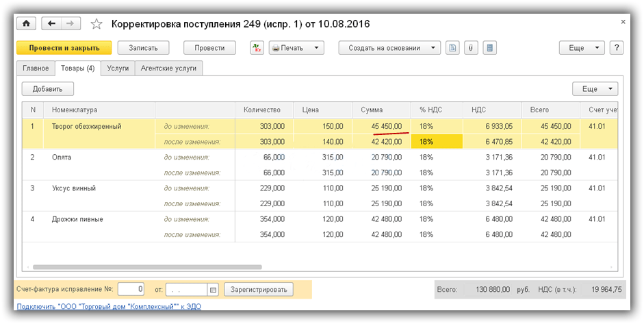Open the Печать dropdown
644x324 pixels.
296,48
